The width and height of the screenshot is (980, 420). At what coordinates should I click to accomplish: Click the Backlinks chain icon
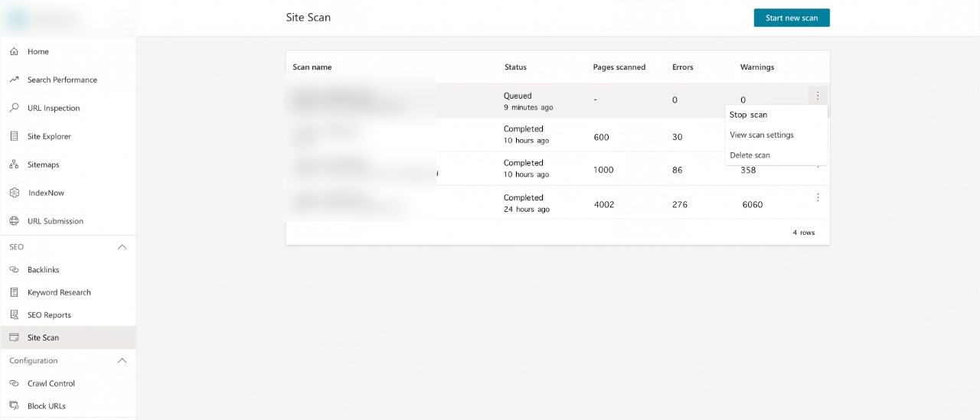tap(14, 270)
